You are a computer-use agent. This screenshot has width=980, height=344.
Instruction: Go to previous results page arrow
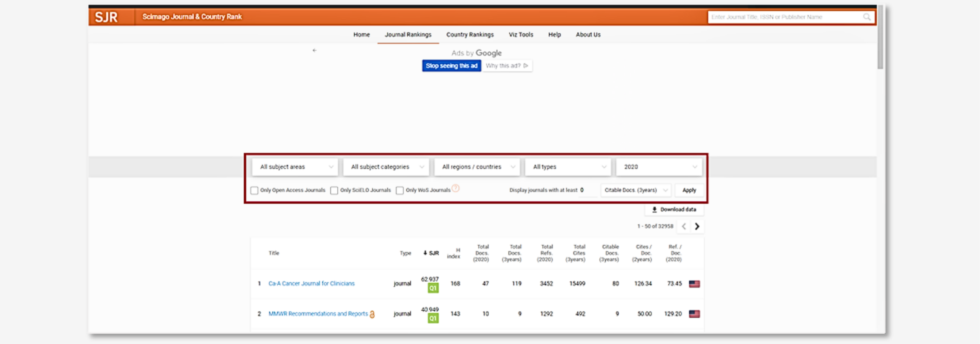click(684, 226)
